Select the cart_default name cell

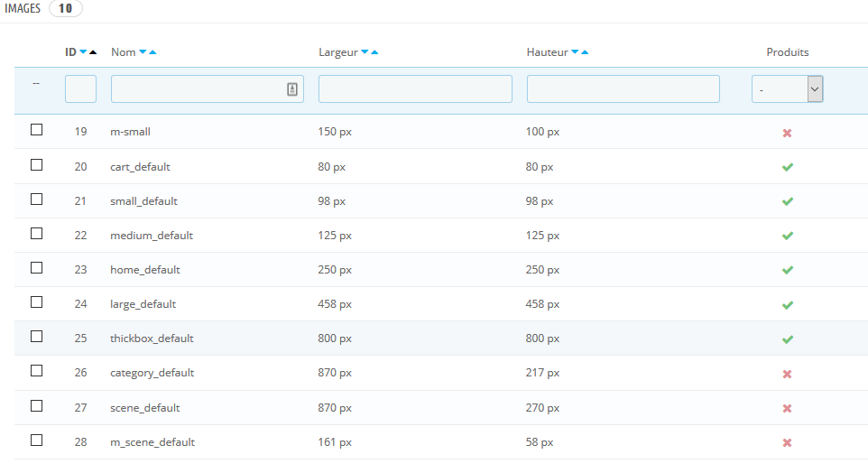click(x=140, y=167)
